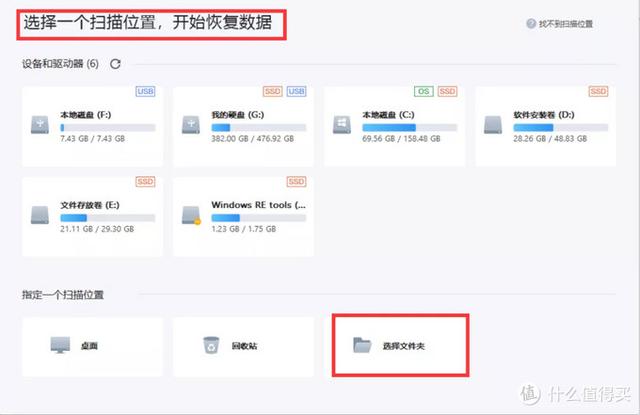Click the usage bar of drive E:

click(x=108, y=218)
